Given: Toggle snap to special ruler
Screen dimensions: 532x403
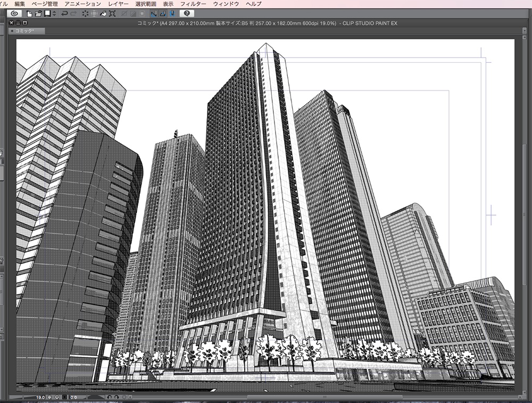Looking at the screenshot, I should 163,15.
